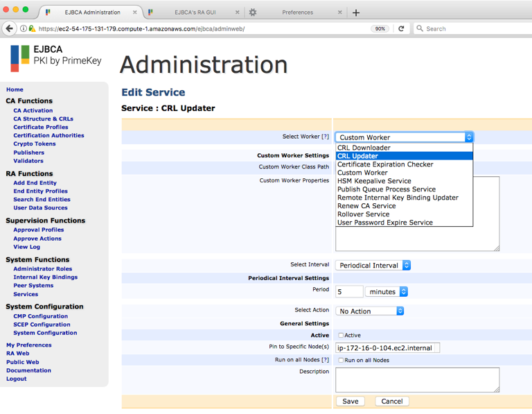This screenshot has width=532, height=414.
Task: Click the reload page icon
Action: (x=401, y=28)
